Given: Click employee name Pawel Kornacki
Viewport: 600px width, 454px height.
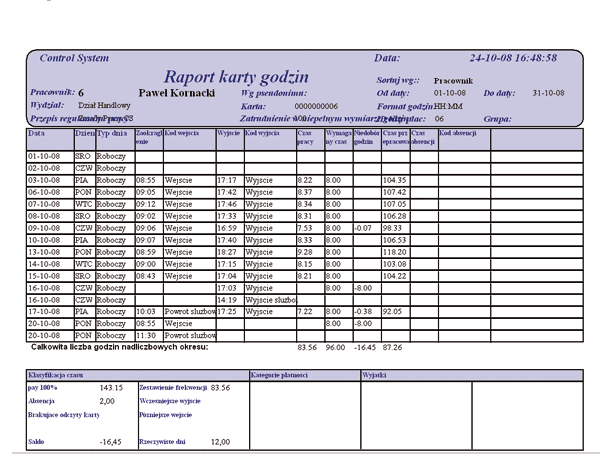Looking at the screenshot, I should coord(176,93).
